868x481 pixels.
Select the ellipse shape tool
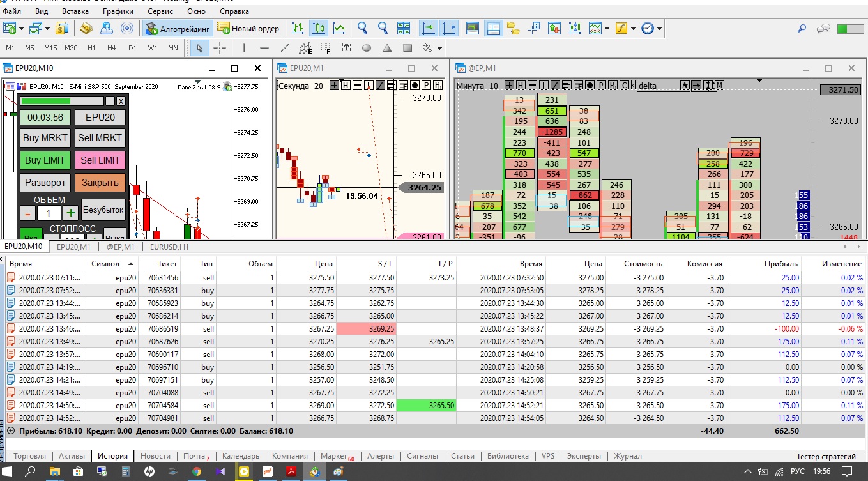click(x=367, y=48)
